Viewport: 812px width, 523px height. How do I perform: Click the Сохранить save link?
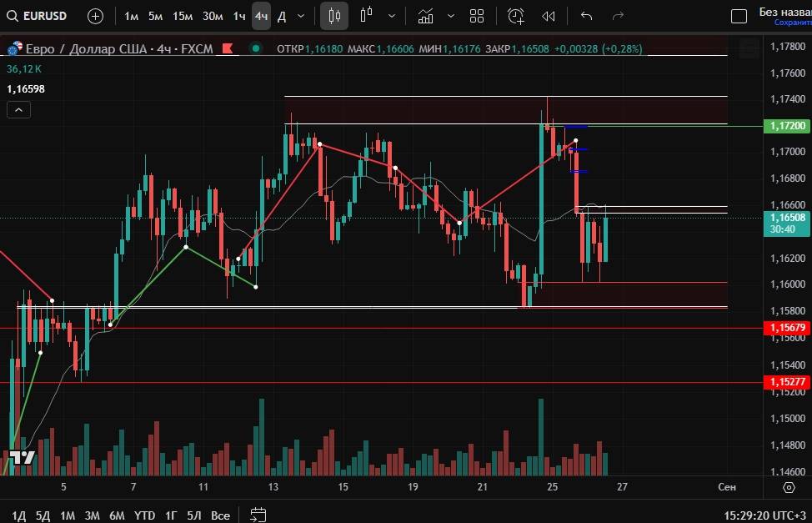coord(792,23)
